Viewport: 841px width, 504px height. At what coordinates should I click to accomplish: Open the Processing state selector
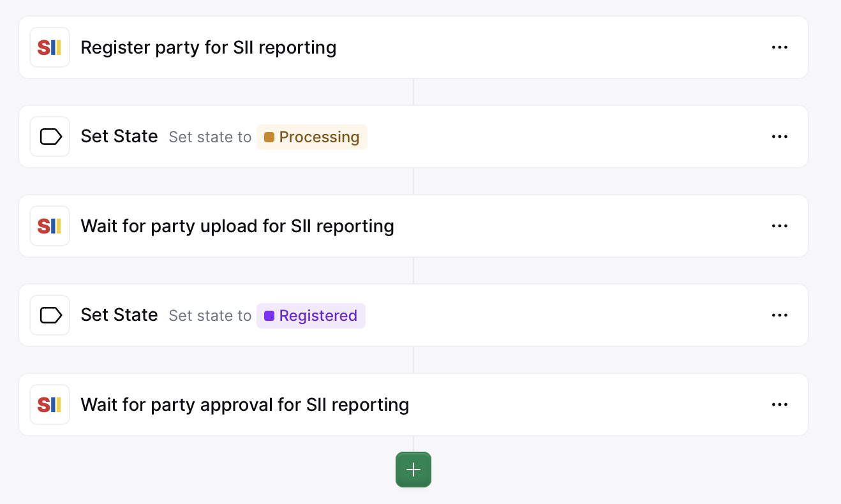click(311, 137)
